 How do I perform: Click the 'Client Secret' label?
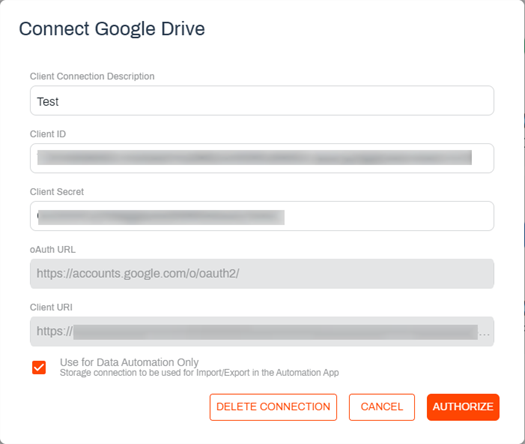[57, 192]
